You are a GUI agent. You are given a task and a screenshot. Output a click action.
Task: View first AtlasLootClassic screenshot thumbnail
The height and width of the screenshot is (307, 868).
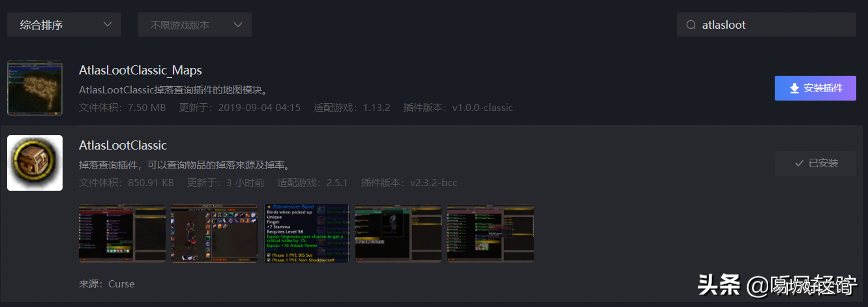point(123,233)
